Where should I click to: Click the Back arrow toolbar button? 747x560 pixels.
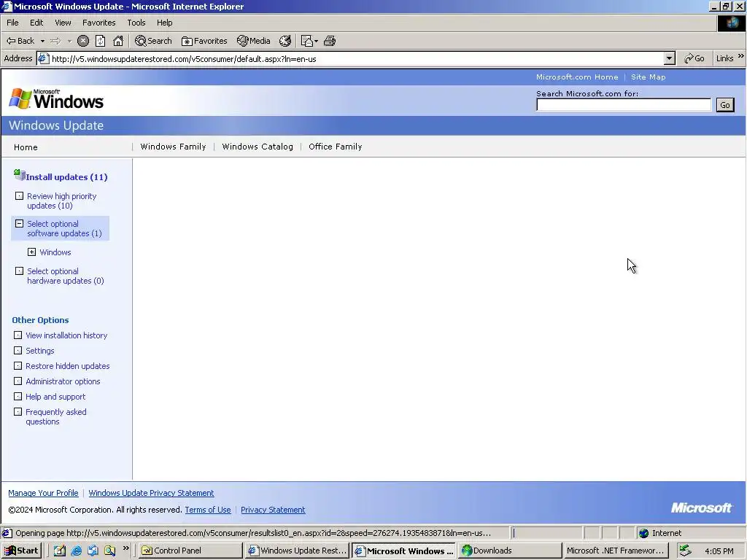(20, 41)
